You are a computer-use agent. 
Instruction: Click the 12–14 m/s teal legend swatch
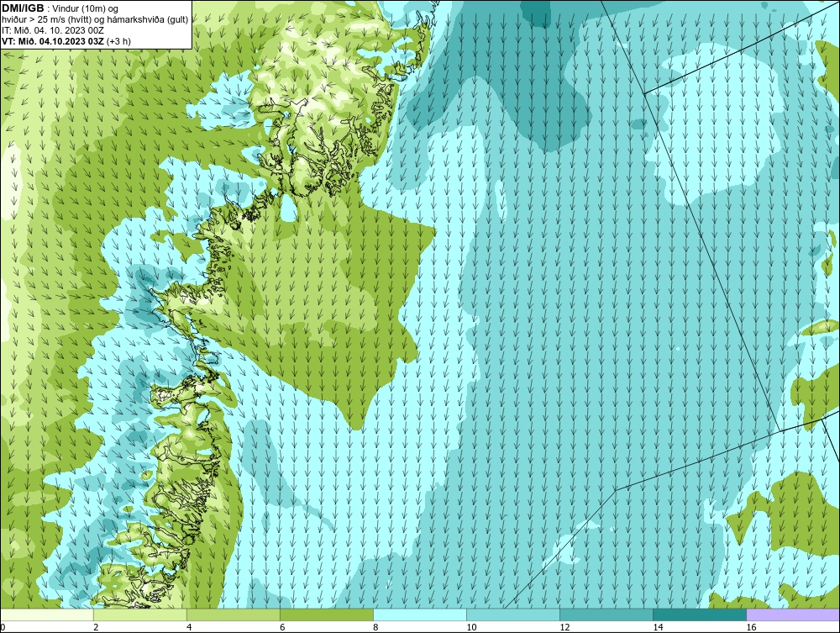[606, 615]
